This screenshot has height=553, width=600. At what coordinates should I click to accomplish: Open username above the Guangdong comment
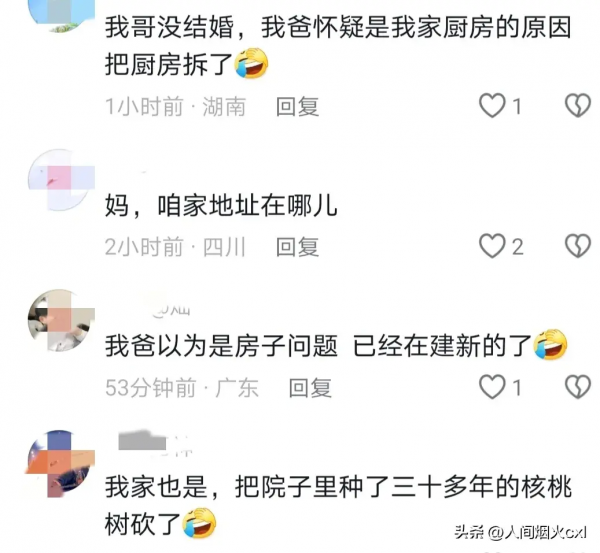[170, 308]
